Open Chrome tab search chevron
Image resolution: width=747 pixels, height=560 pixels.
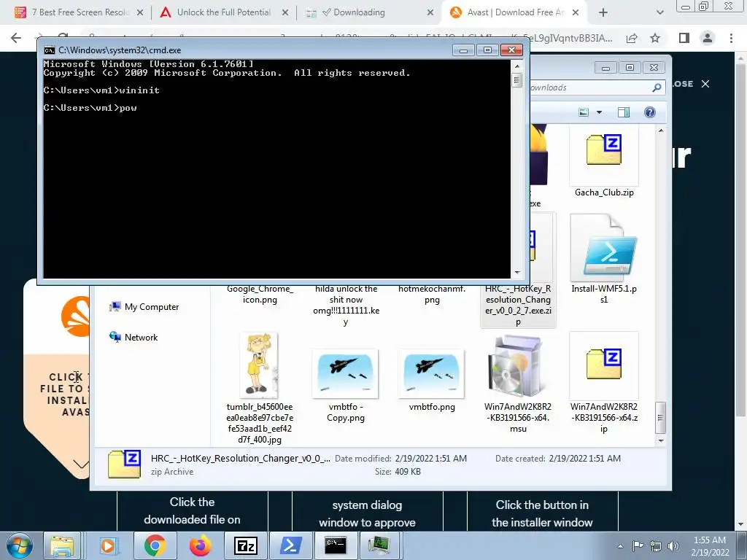(x=659, y=12)
